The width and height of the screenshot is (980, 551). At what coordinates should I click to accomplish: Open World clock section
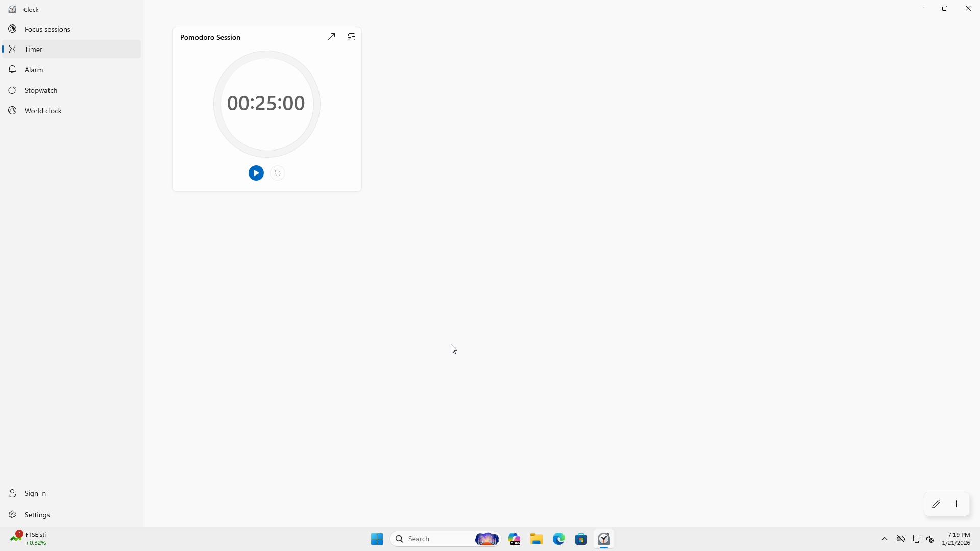(43, 111)
